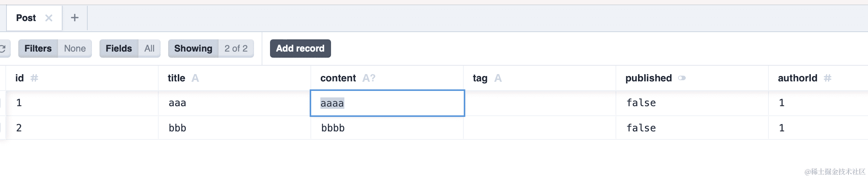Click the number type icon beside id
This screenshot has width=868, height=178.
coord(34,78)
